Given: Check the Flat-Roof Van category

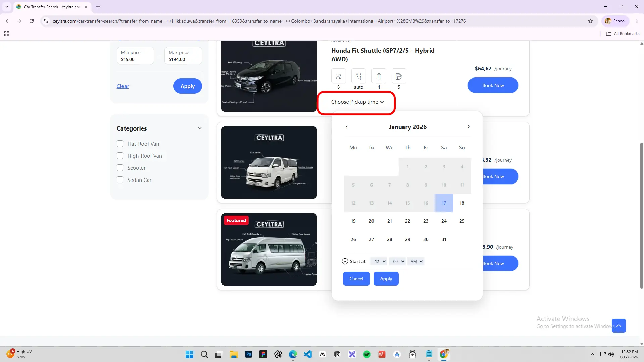Looking at the screenshot, I should 120,144.
